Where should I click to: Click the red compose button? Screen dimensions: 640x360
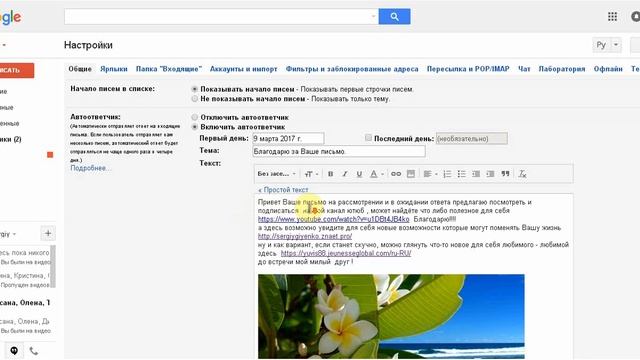pos(16,70)
